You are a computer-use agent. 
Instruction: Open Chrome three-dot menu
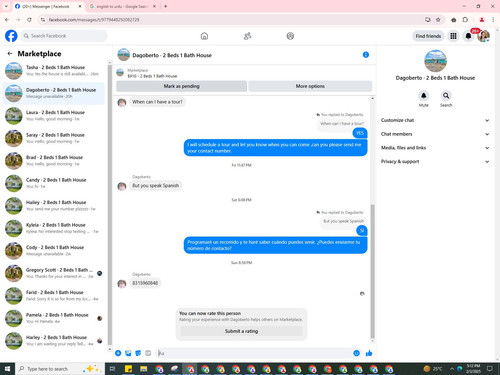493,20
